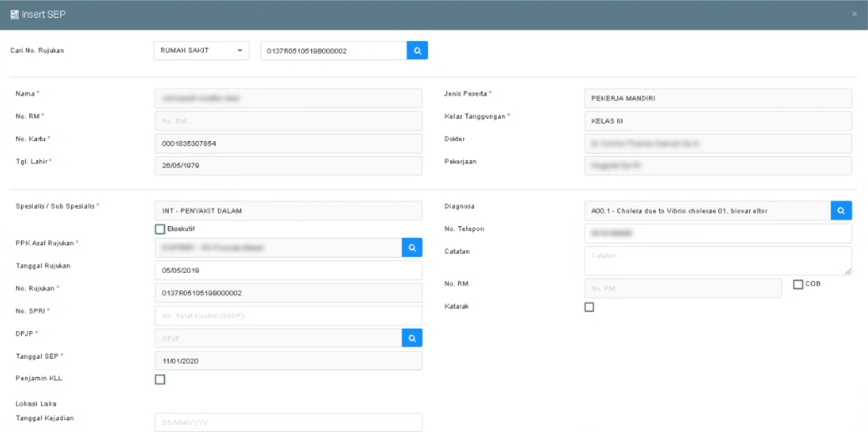
Task: Click the No. SPRI Surat Kontrol field
Action: point(288,316)
